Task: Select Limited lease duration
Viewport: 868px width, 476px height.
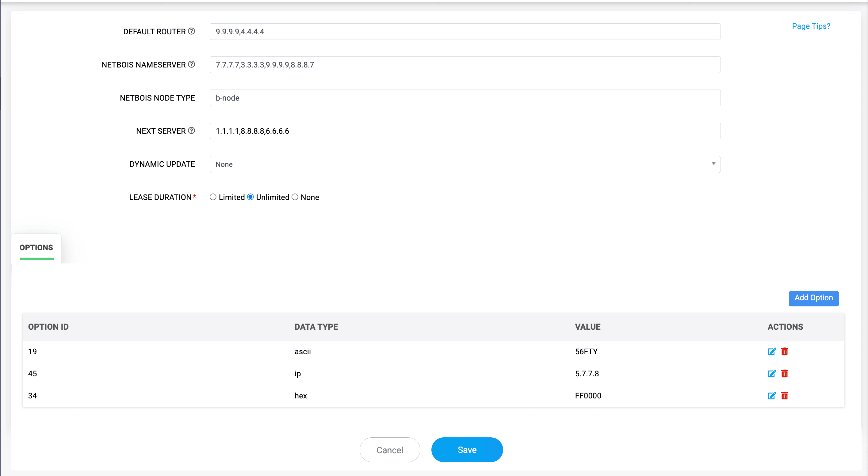Action: (x=213, y=197)
